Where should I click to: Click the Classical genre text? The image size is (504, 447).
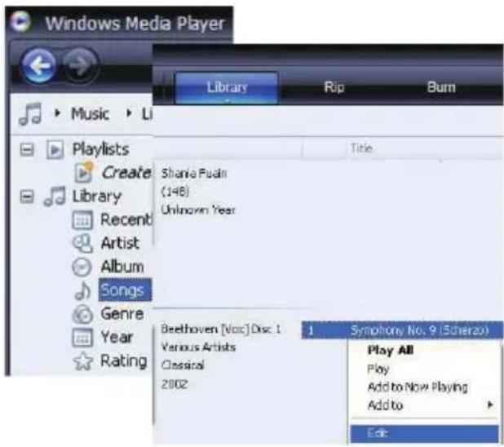pyautogui.click(x=183, y=365)
